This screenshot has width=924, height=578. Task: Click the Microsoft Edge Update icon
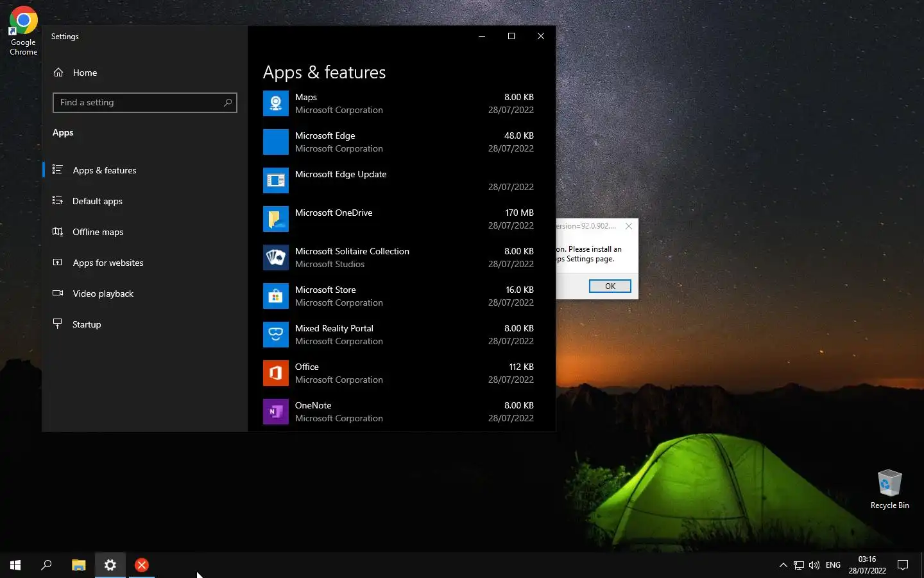[x=276, y=180]
